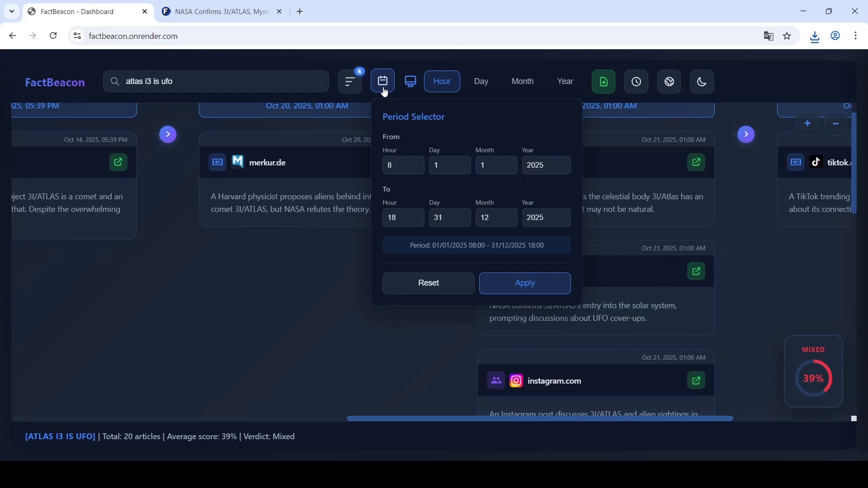Click the globe source icon in toolbar

tap(669, 82)
